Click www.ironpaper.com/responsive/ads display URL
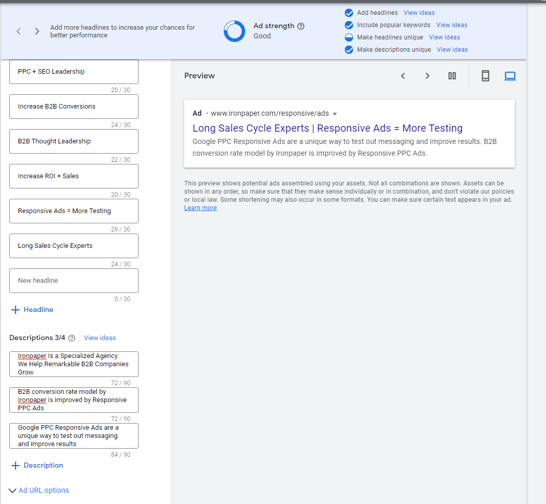 point(270,113)
